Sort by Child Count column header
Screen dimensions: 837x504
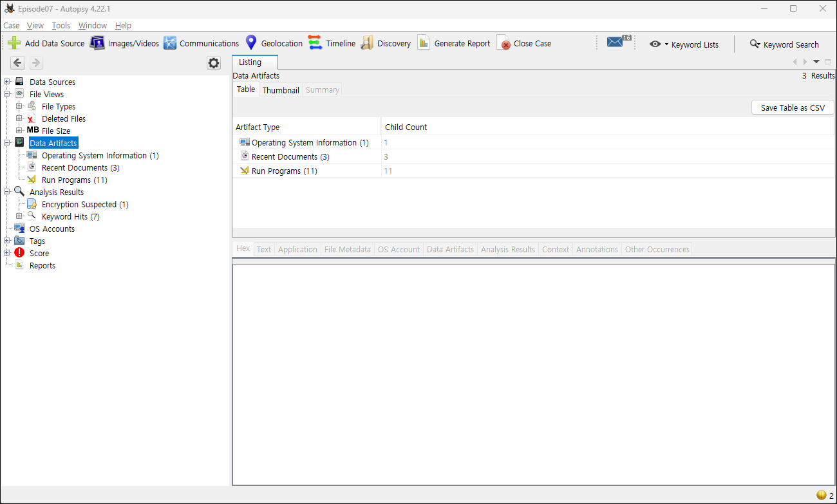tap(607, 127)
